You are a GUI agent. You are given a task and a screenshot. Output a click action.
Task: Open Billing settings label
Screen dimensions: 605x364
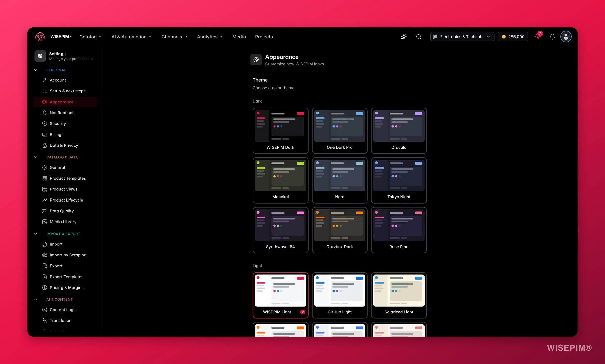coord(55,135)
